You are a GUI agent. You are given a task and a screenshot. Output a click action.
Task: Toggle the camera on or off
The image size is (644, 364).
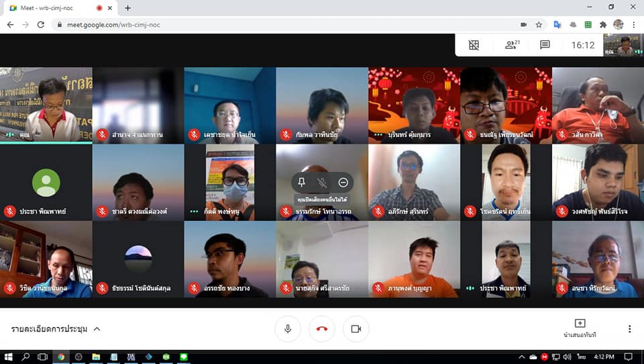pos(356,328)
